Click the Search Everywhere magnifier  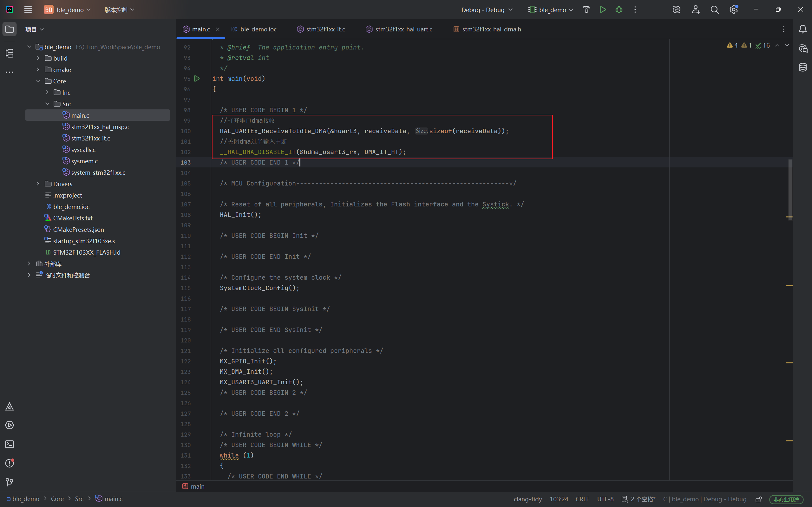point(714,10)
